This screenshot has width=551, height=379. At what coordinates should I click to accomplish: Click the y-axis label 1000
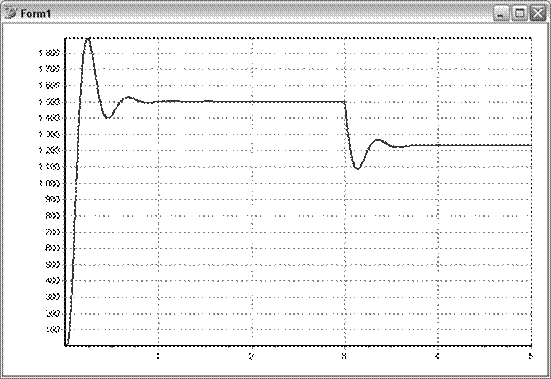[x=50, y=183]
